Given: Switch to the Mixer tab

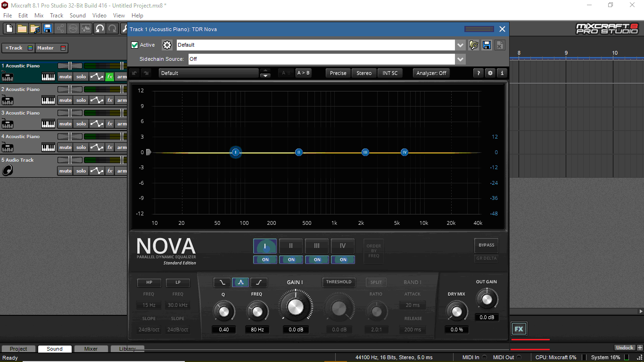Looking at the screenshot, I should tap(91, 349).
